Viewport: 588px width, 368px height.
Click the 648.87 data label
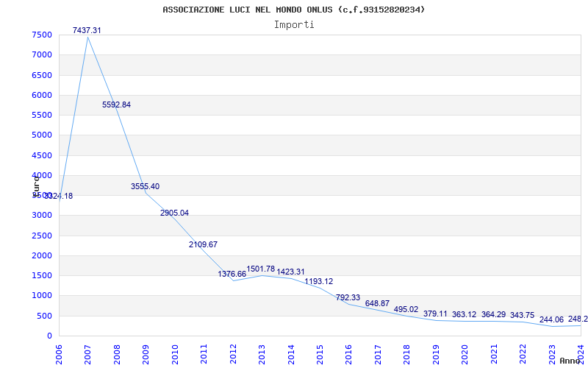click(x=377, y=303)
